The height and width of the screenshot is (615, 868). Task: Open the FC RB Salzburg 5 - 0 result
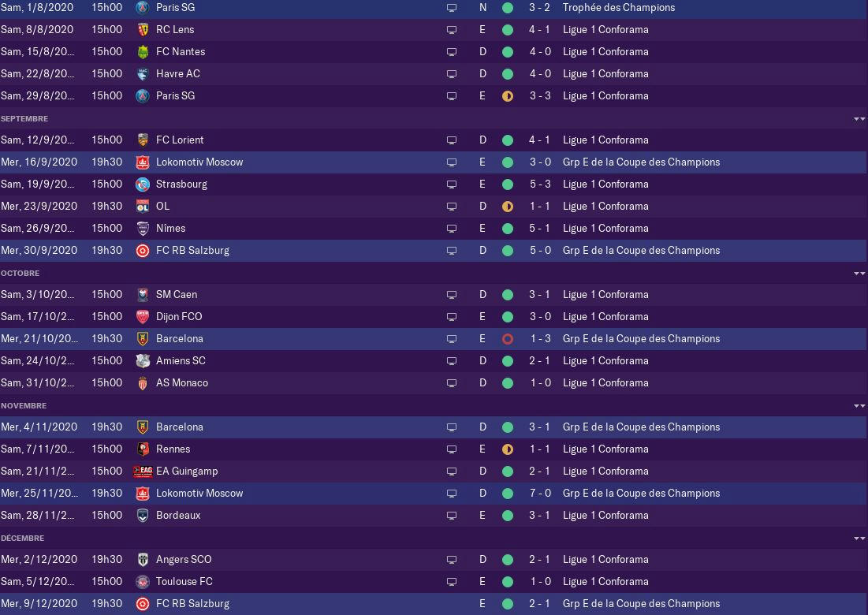[x=540, y=250]
